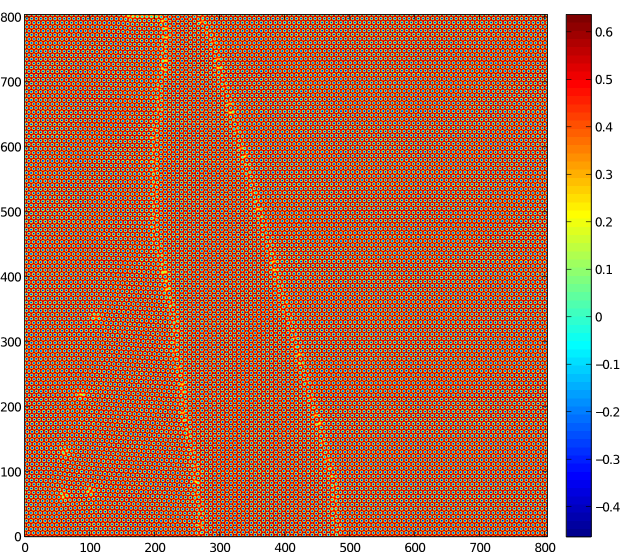Click the x-axis label 700
The height and width of the screenshot is (552, 624).
pos(480,547)
